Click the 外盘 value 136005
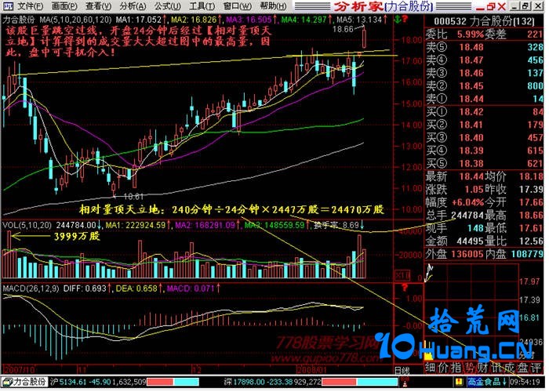The width and height of the screenshot is (549, 392). tap(467, 254)
